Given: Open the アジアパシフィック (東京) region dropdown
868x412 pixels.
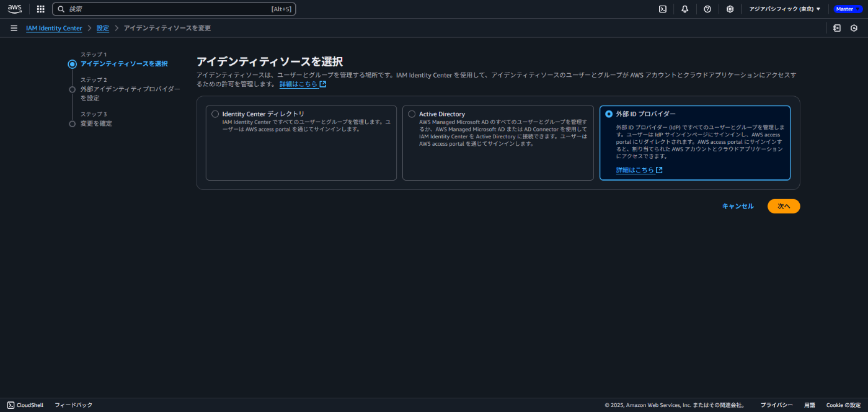Looking at the screenshot, I should pos(784,9).
